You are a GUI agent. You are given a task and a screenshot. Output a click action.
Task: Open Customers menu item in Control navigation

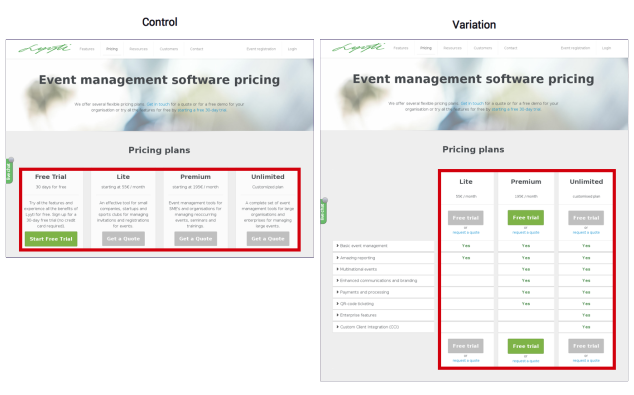click(169, 49)
